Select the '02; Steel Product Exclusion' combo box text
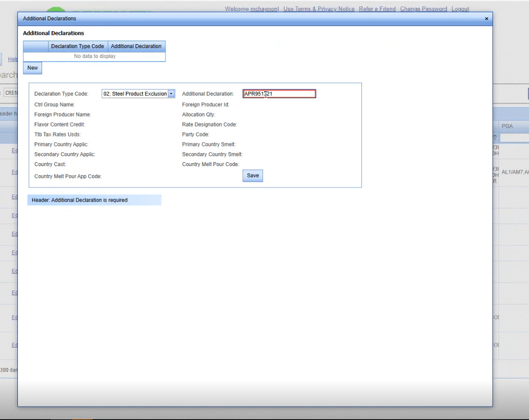 134,94
